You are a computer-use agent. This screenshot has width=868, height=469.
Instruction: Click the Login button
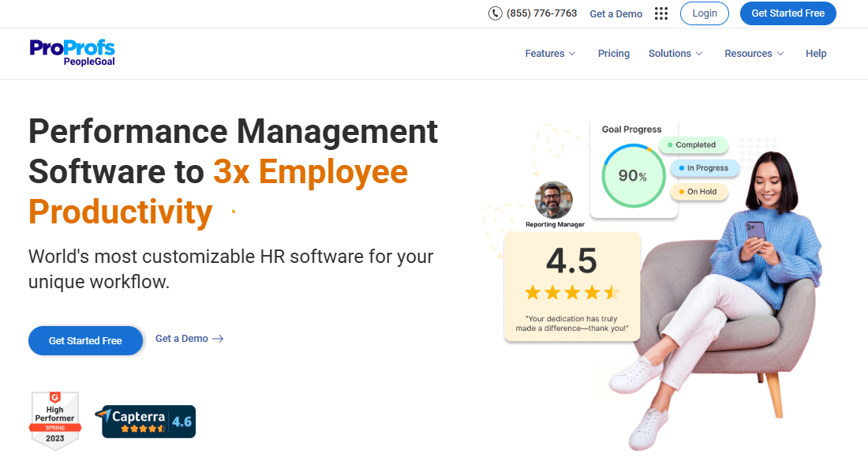[705, 13]
